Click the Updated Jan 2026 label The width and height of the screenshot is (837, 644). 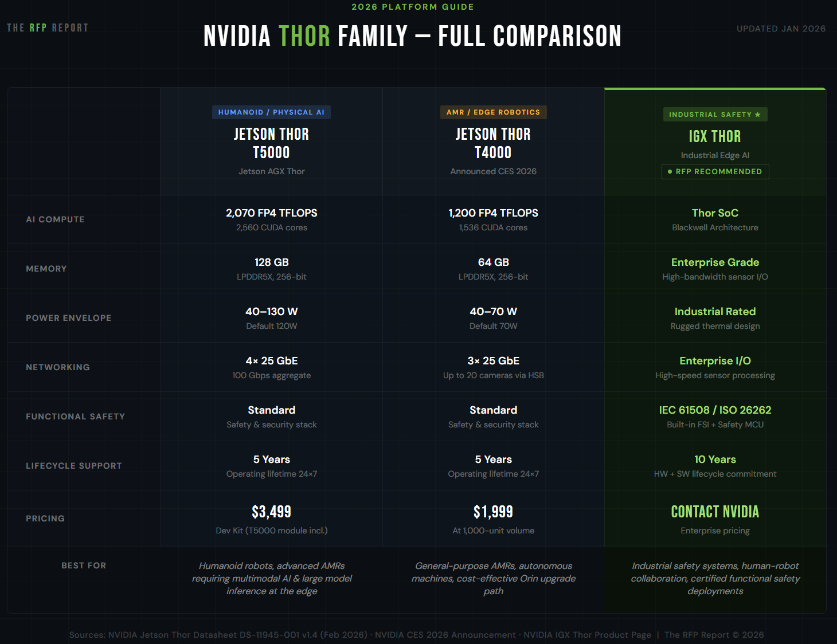coord(781,29)
